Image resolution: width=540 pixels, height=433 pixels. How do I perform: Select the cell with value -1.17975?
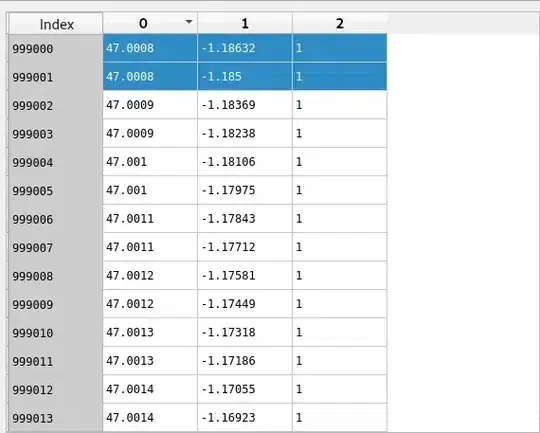click(245, 190)
